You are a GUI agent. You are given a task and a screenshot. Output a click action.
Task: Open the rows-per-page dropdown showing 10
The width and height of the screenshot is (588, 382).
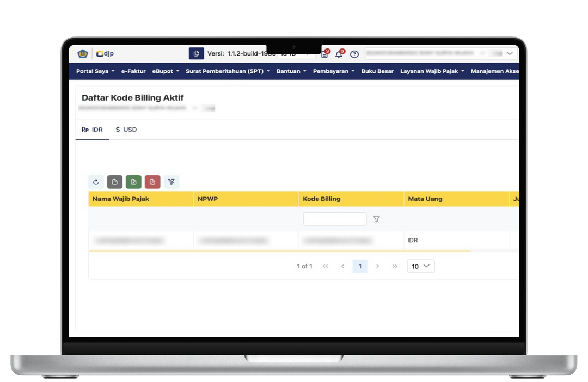point(421,266)
